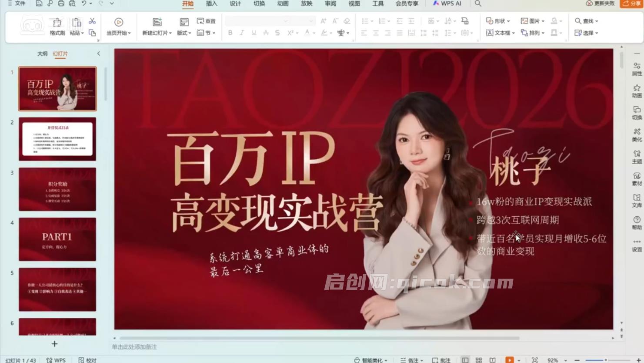Collapse the slide panel with chevron
644x363 pixels.
[x=99, y=54]
